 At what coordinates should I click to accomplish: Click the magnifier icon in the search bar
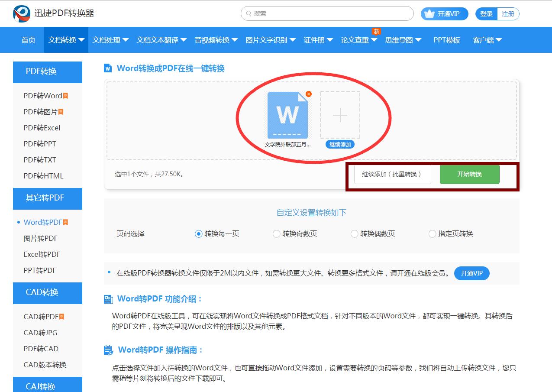[x=248, y=13]
